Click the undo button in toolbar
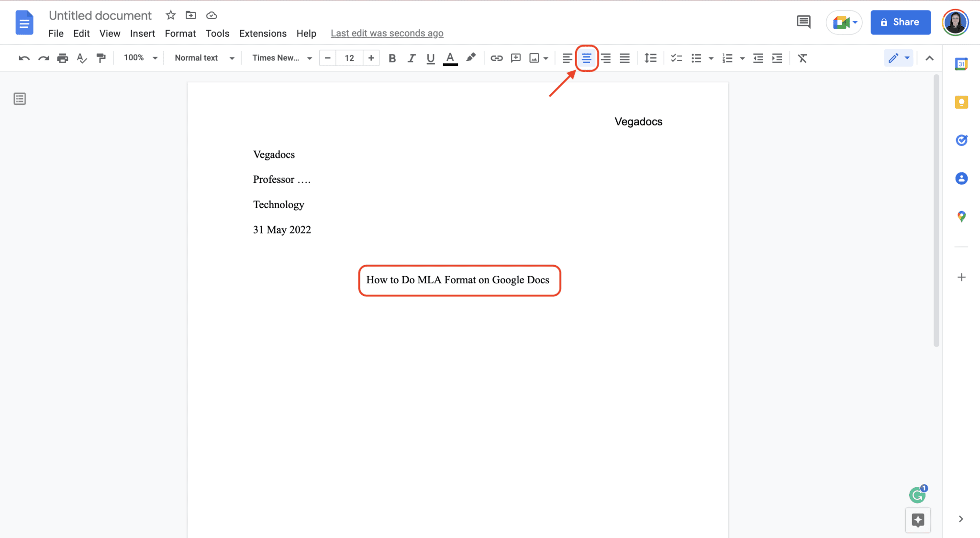This screenshot has width=980, height=538. [x=23, y=57]
